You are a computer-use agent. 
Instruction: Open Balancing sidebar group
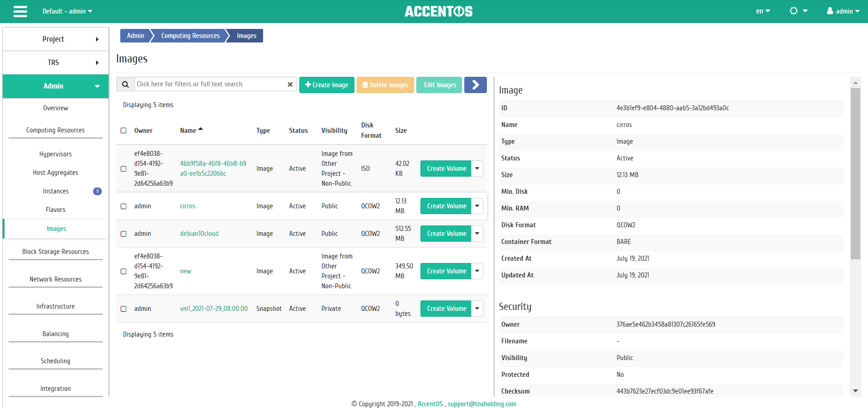[x=56, y=334]
